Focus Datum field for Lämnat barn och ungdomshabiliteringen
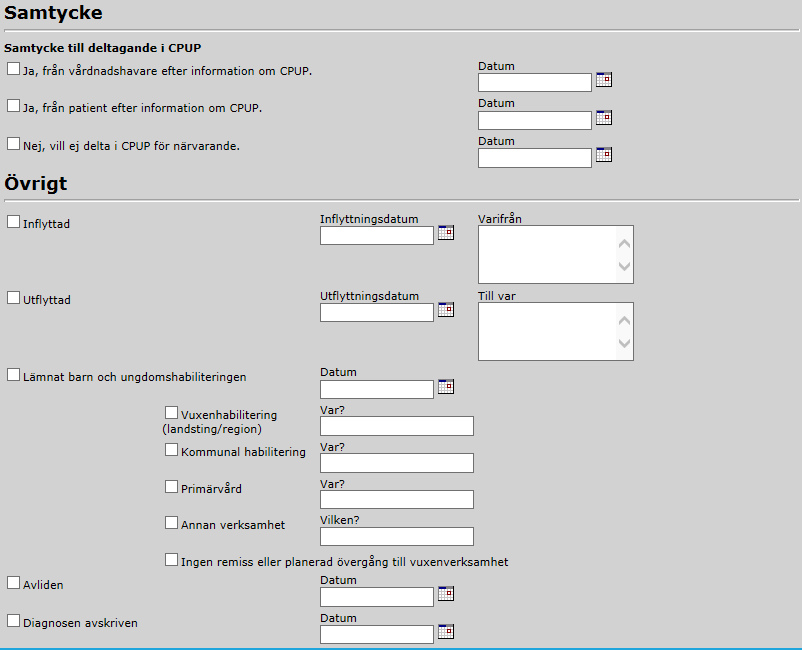 pos(377,389)
